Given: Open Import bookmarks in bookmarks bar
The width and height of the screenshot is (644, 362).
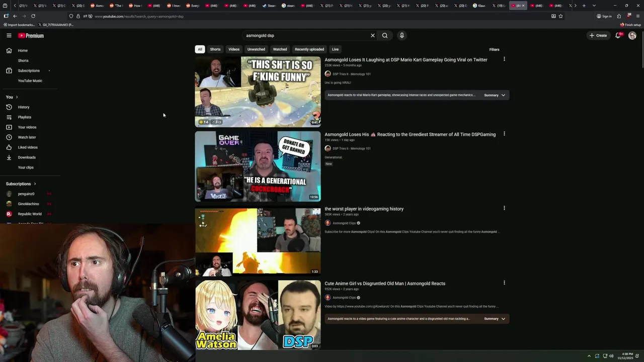Looking at the screenshot, I should point(19,25).
